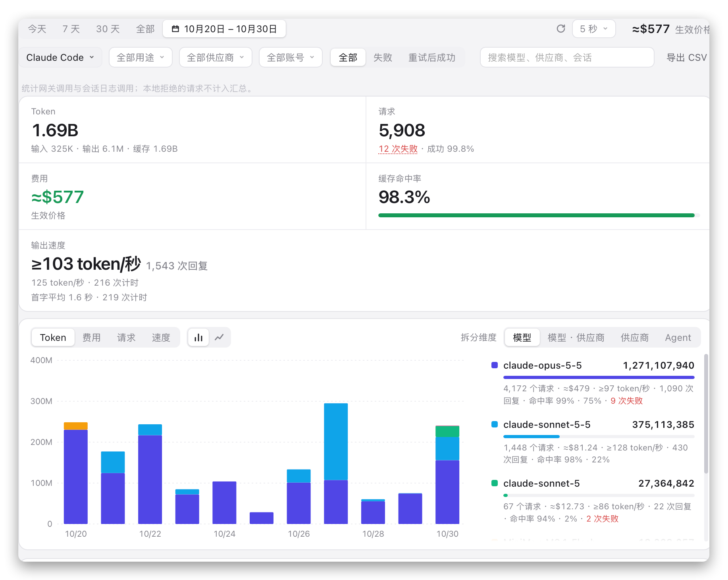Show only 重试后成功 requests
This screenshot has height=580, width=728.
(x=432, y=58)
